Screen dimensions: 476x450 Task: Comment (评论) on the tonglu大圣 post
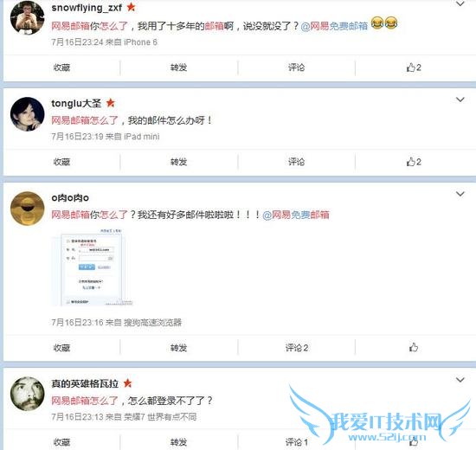tap(296, 162)
